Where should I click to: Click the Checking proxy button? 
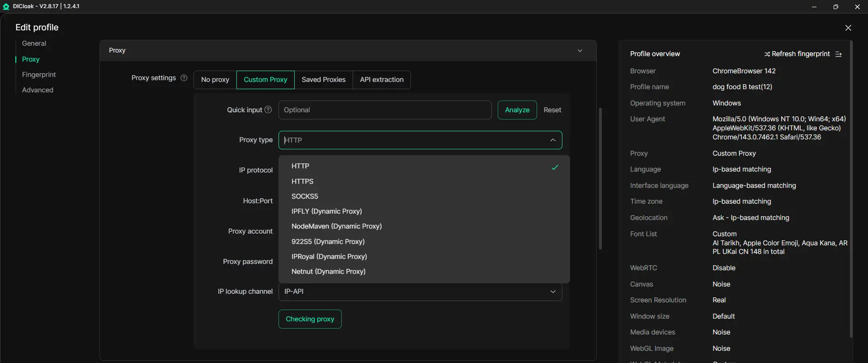click(310, 319)
